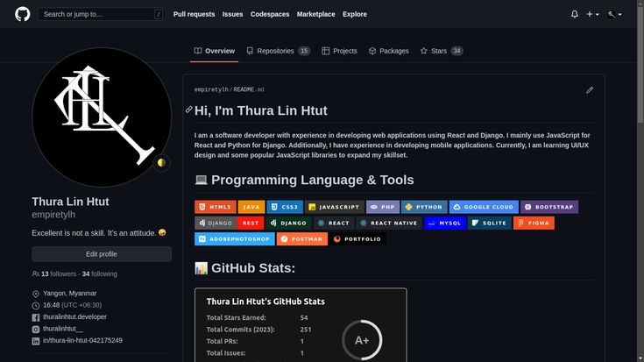The image size is (644, 362).
Task: Open Facebook link thuralinhtut.developer
Action: (74, 316)
